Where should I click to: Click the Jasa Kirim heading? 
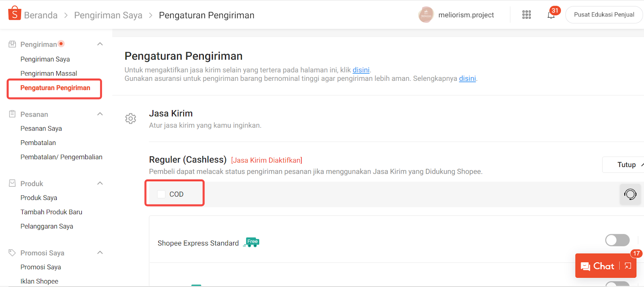point(171,113)
